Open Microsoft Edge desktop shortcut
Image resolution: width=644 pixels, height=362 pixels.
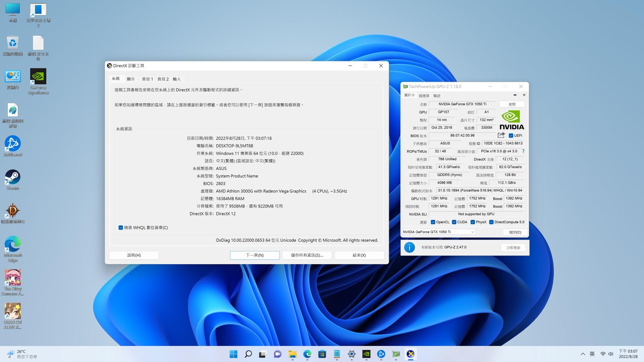tap(13, 249)
